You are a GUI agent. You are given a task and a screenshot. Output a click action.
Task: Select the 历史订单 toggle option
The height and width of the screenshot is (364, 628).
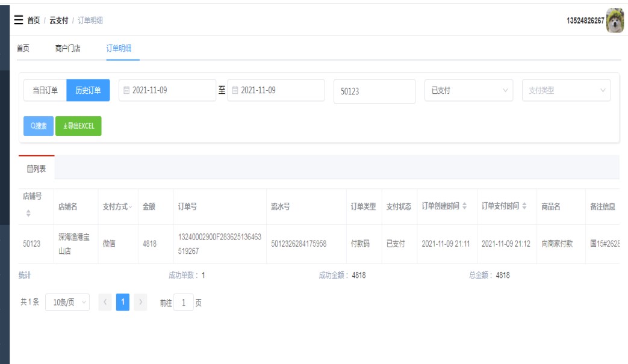[x=88, y=91]
